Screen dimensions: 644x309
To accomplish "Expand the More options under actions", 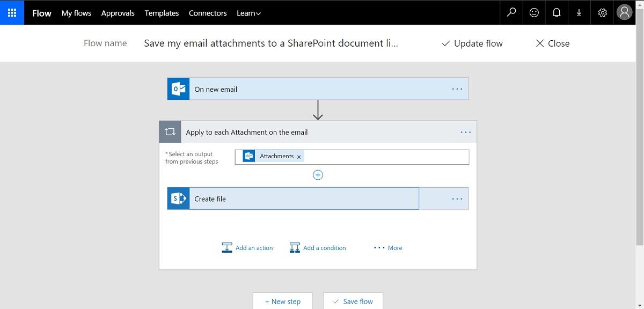I will 388,248.
